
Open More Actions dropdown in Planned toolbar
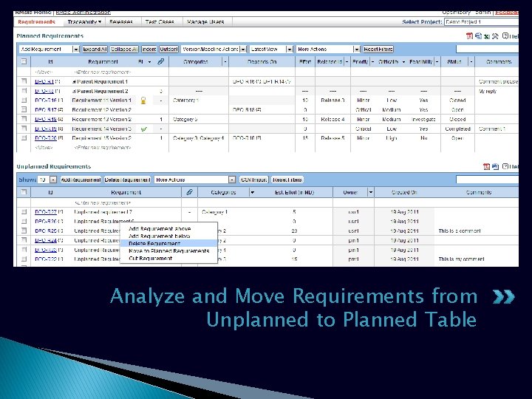point(328,50)
